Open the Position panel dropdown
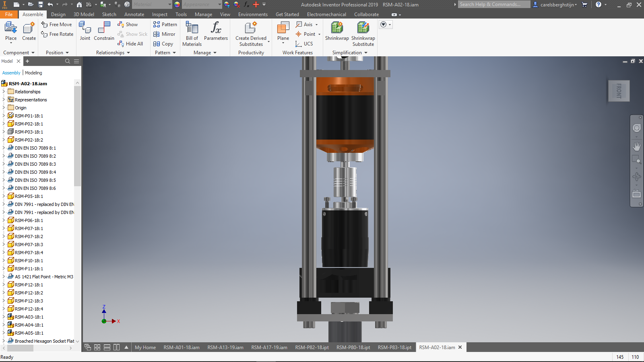Screen dimensions: 644x362 tap(57, 53)
